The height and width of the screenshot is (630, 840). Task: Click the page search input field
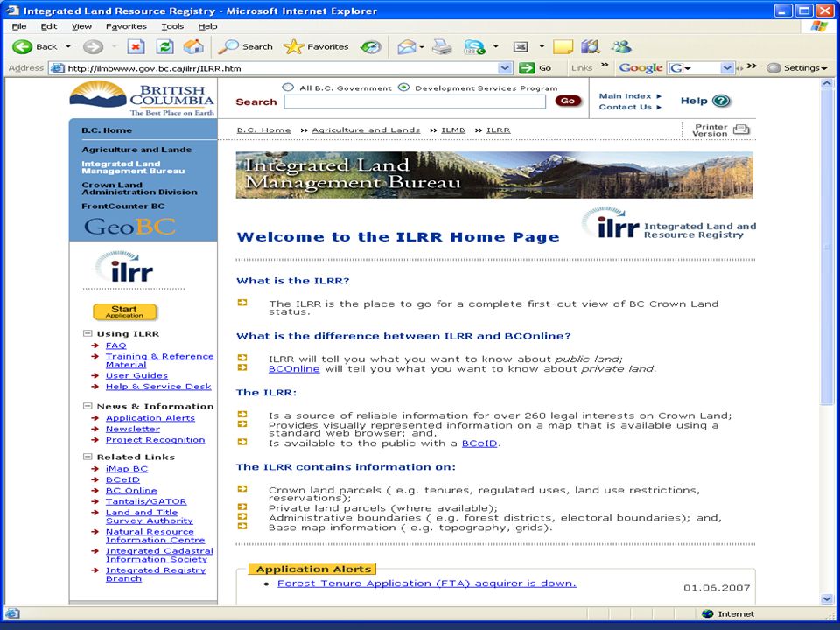point(415,101)
